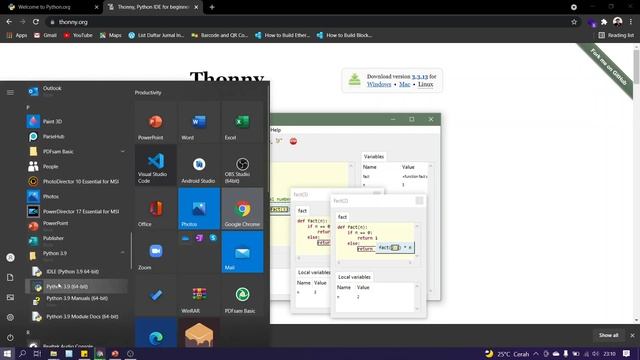Open the Excel tile
The image size is (640, 360).
pos(242,122)
